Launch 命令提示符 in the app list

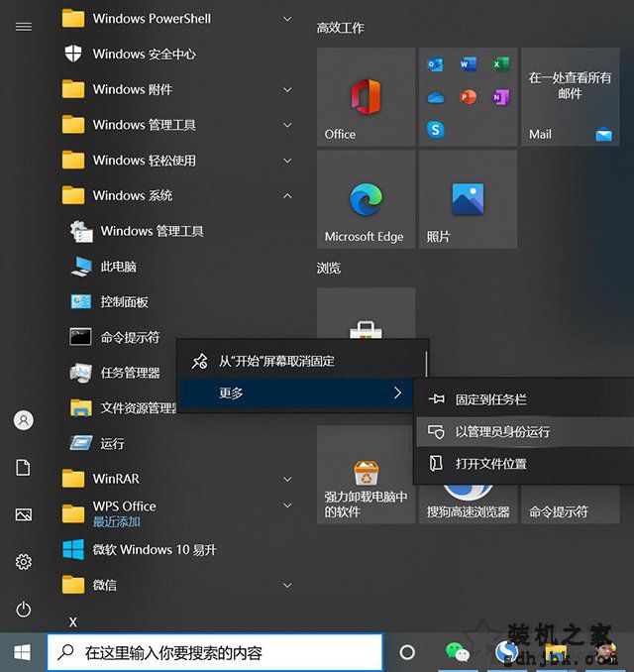(x=117, y=337)
